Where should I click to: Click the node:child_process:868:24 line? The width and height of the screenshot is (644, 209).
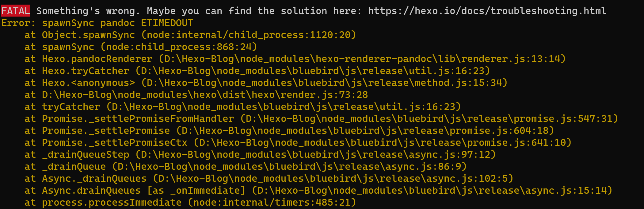click(141, 47)
